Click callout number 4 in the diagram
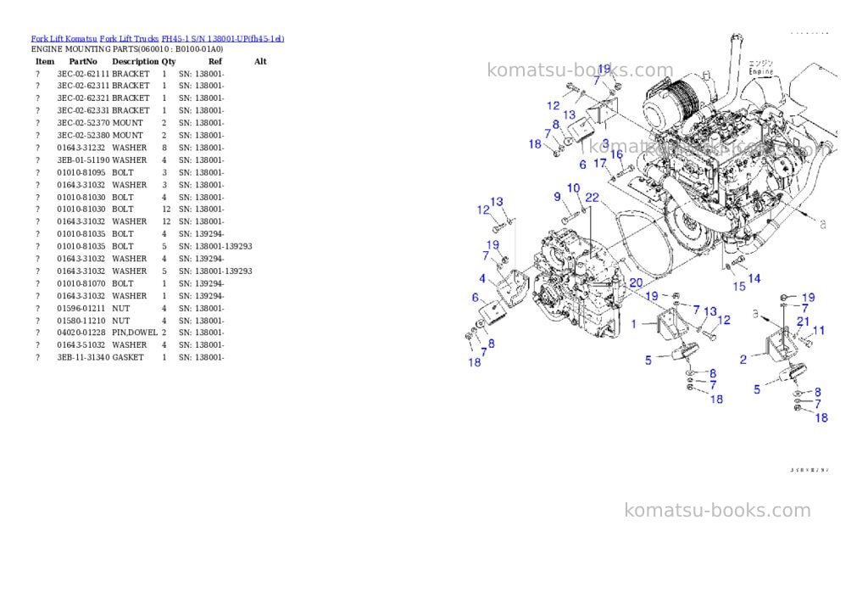This screenshot has width=868, height=615. point(482,279)
